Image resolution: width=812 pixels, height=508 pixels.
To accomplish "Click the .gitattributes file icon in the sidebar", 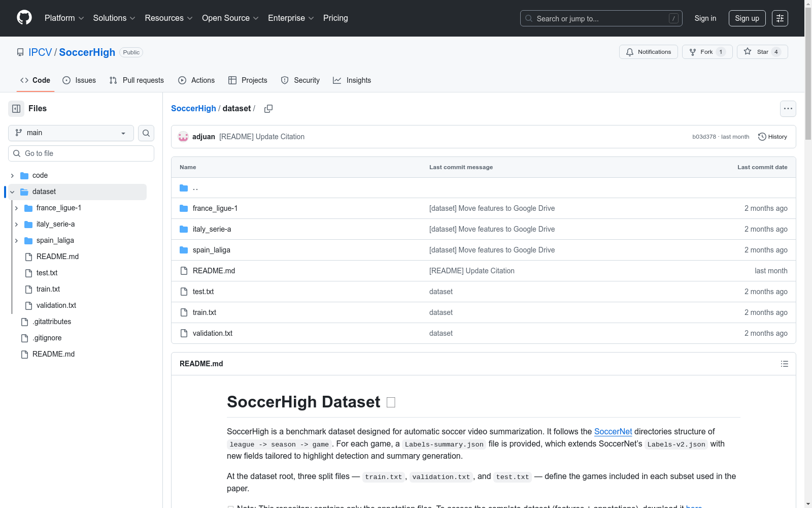I will [x=24, y=322].
